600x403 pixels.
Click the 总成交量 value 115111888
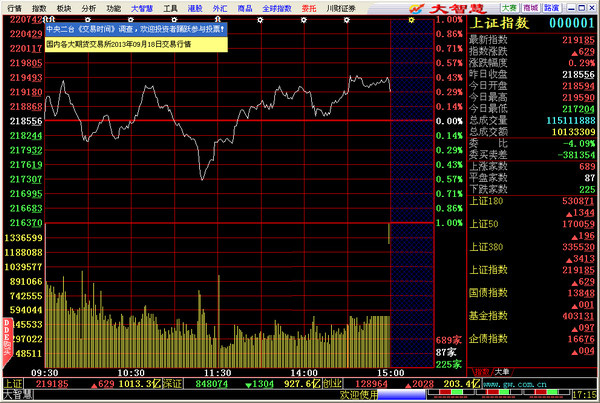pos(571,121)
